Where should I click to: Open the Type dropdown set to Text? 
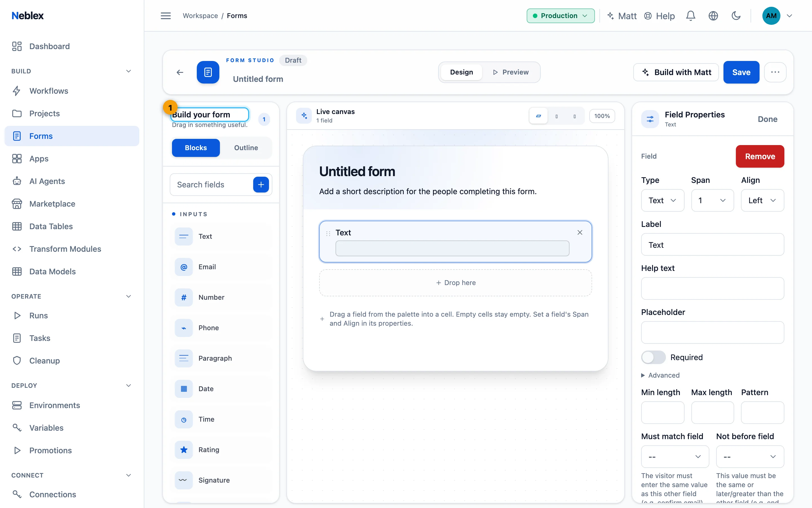click(662, 201)
